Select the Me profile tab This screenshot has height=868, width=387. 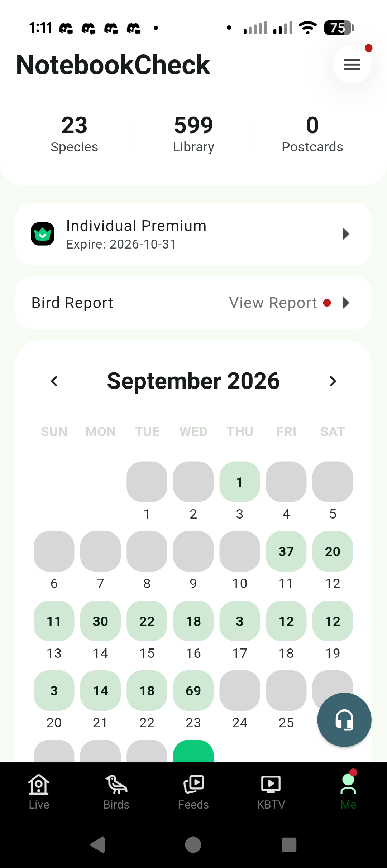click(348, 792)
